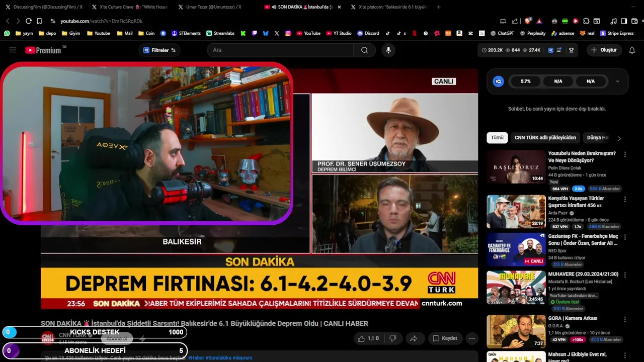Open the Instagram bookmark icon
Image resolution: width=644 pixels, height=362 pixels.
pos(288,33)
